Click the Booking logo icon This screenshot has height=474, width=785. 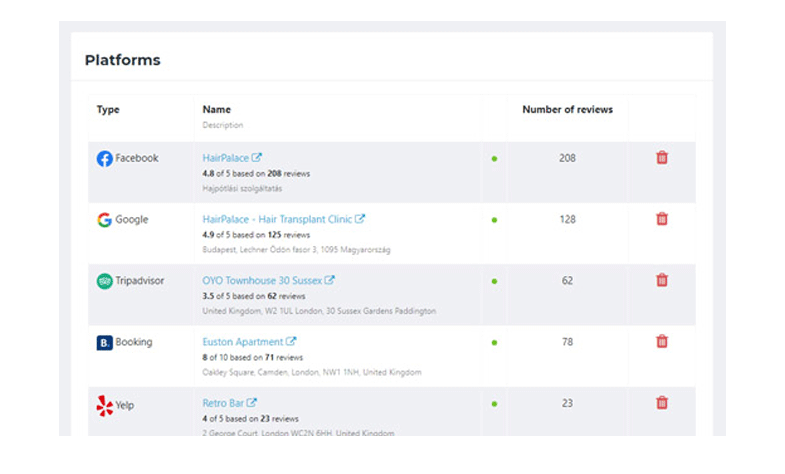coord(104,343)
